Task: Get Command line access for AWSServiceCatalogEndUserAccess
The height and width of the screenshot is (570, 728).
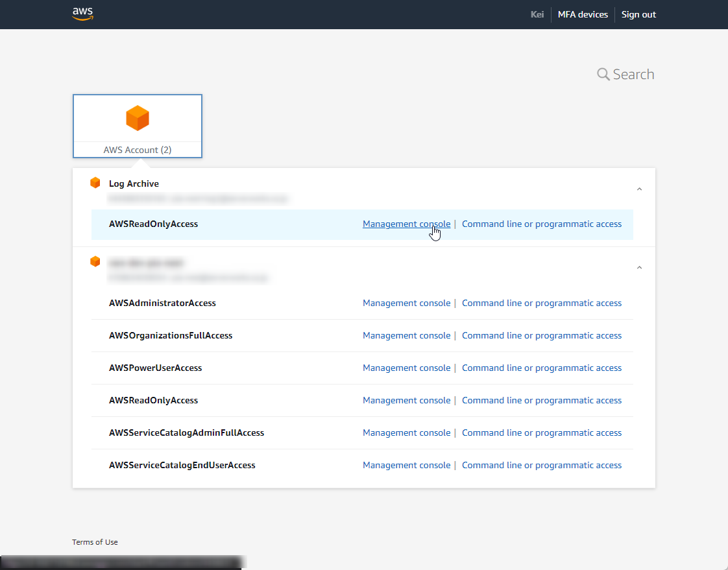Action: pos(541,465)
